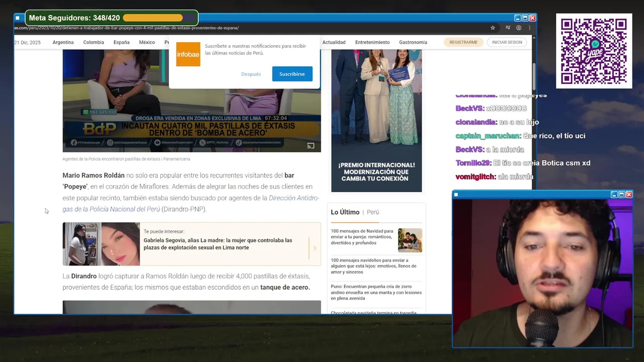Click the bold name 'Mario Ramos Roldán'
Viewport: 644px width, 362px height.
pos(94,175)
